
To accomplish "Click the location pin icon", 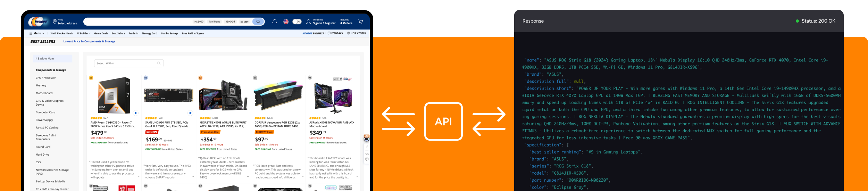I will [x=55, y=22].
